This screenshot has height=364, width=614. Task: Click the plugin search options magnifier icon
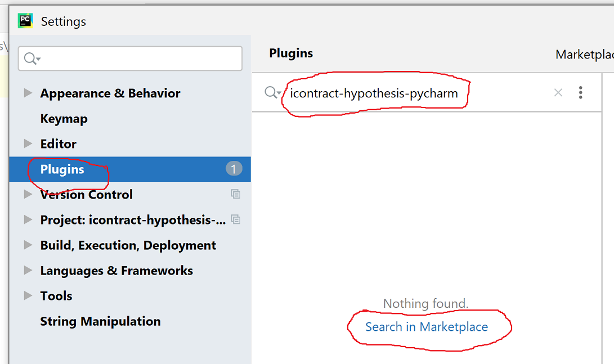272,93
